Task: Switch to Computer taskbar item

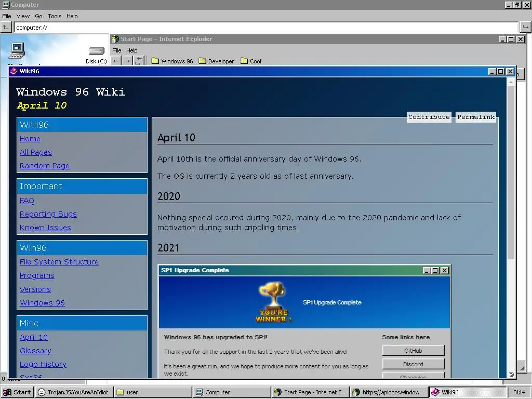Action: click(x=232, y=392)
